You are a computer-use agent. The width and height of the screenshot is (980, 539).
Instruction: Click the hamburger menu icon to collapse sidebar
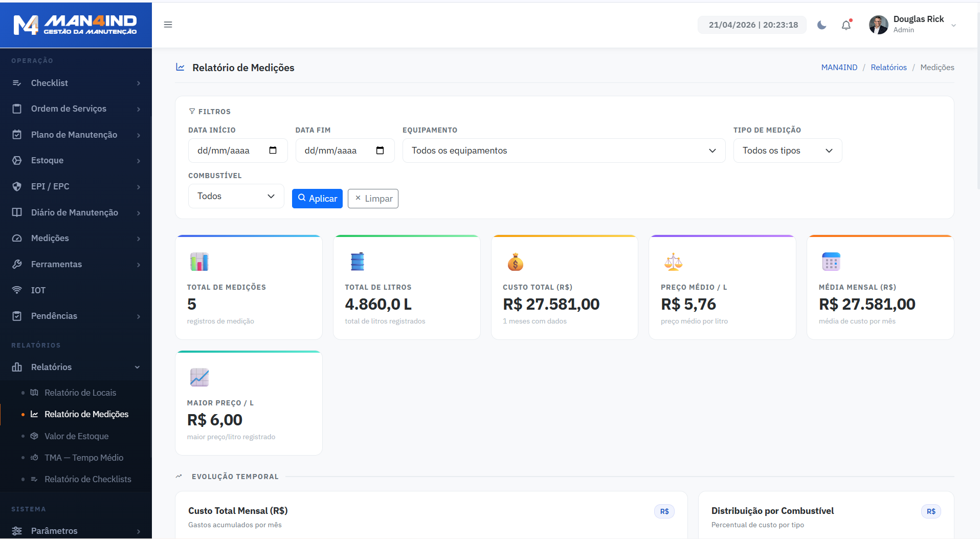click(x=168, y=25)
